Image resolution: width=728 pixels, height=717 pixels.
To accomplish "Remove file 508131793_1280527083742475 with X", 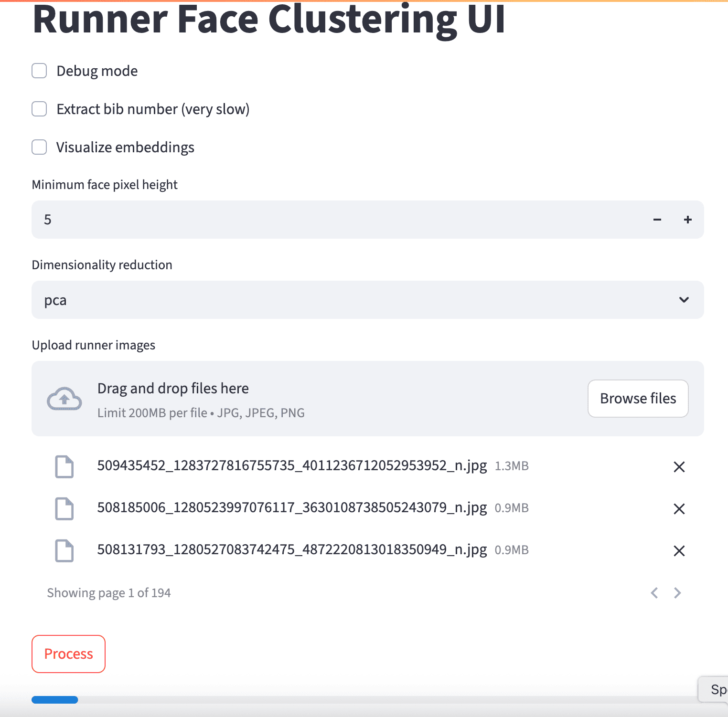I will [679, 551].
